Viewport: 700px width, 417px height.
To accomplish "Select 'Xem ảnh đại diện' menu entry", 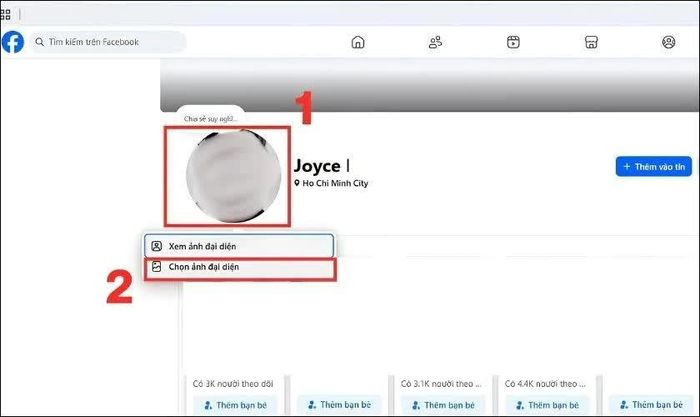I will [239, 246].
